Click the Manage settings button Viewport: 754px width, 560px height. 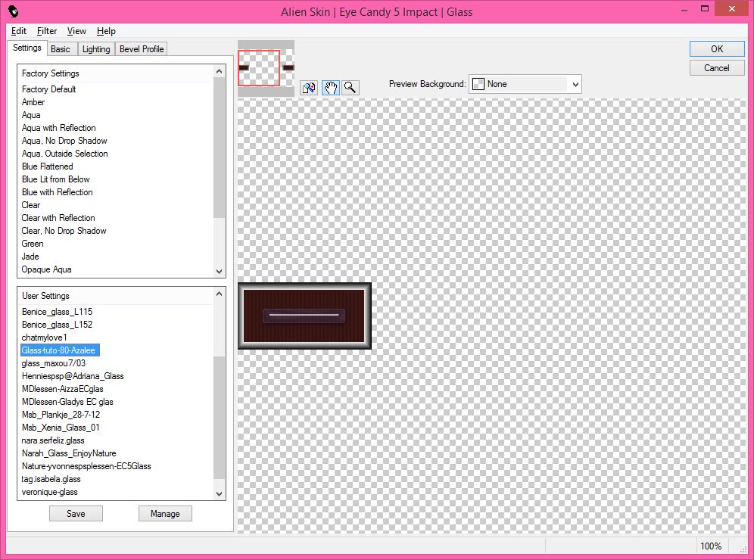pos(165,513)
